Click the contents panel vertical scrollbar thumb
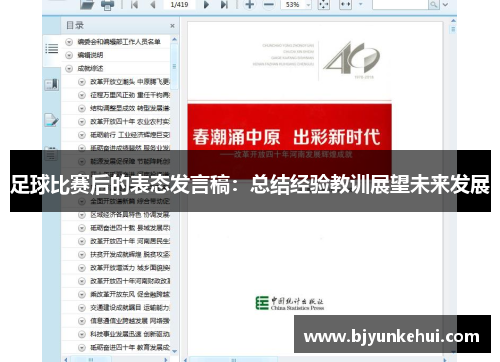Image resolution: width=500 pixels, height=362 pixels. (x=174, y=66)
